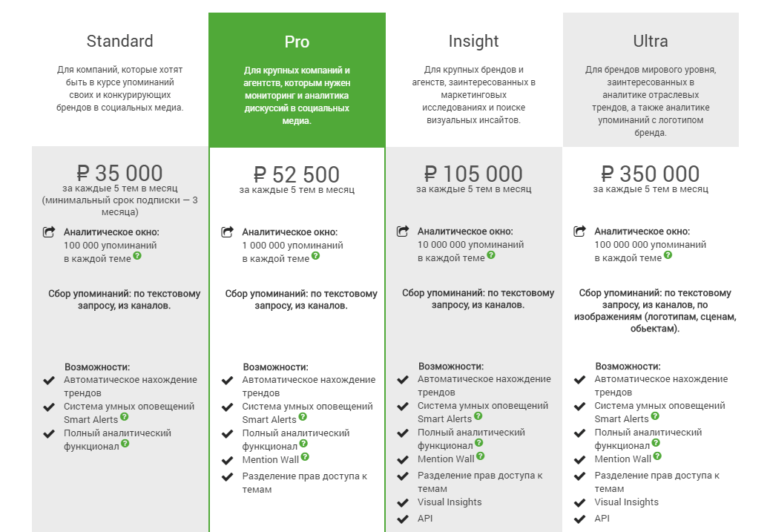Select the Insight plan heading
This screenshot has width=770, height=532.
click(473, 42)
